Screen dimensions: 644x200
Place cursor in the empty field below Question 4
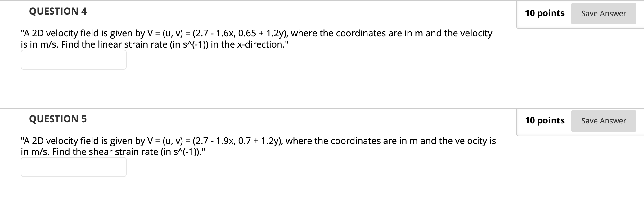click(x=73, y=59)
